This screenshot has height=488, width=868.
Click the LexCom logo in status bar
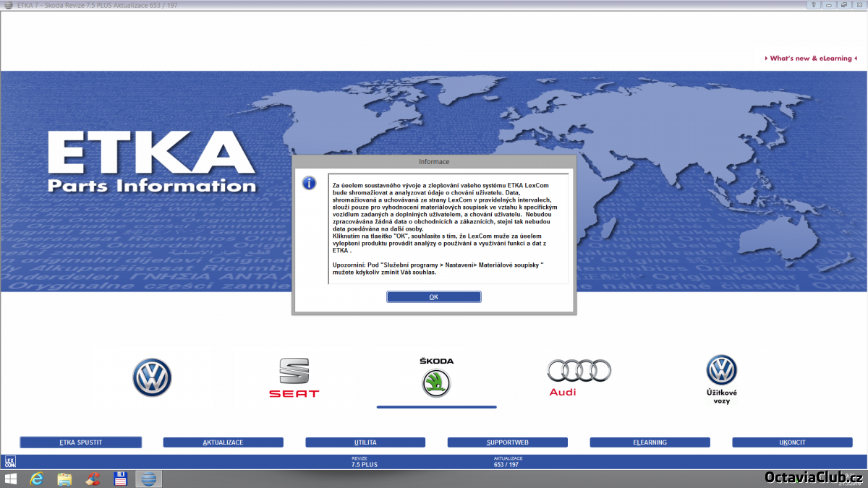[10, 461]
